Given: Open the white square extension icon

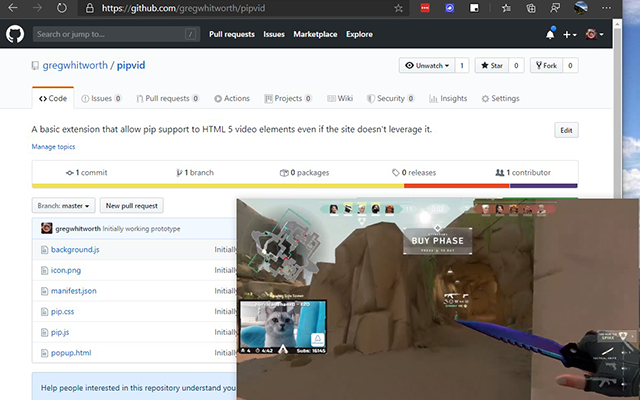Looking at the screenshot, I should pyautogui.click(x=474, y=8).
